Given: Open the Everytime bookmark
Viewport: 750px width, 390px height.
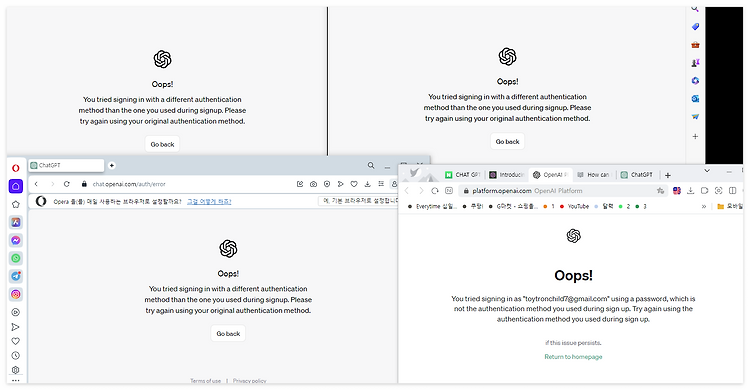Looking at the screenshot, I should (x=433, y=206).
